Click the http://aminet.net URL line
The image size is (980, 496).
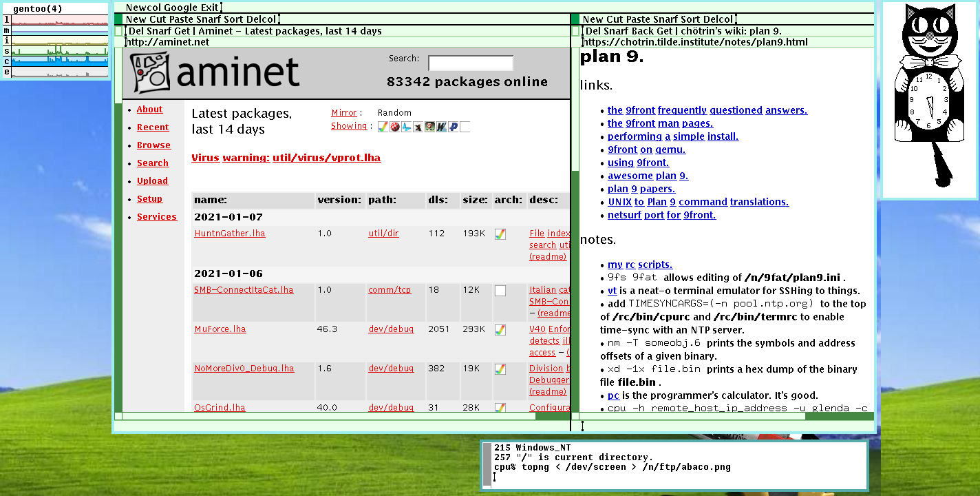point(168,42)
